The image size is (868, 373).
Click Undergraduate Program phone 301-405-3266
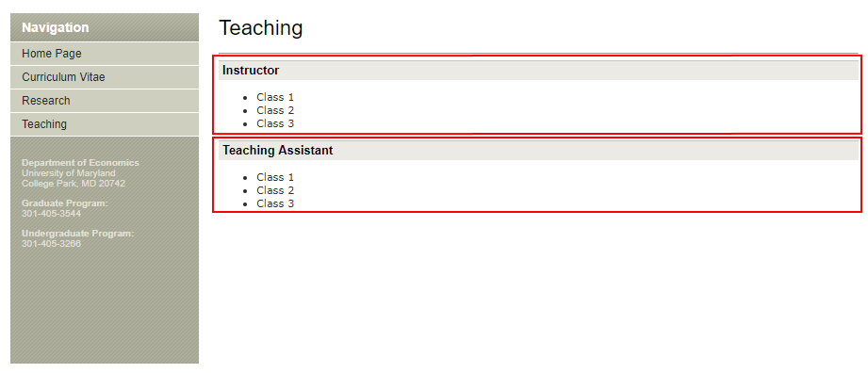51,244
